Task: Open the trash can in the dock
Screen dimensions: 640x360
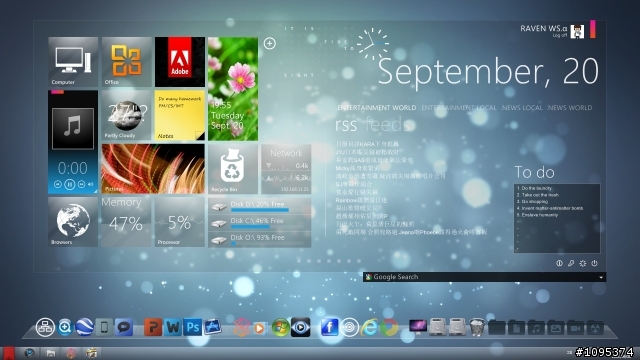Action: tap(477, 327)
